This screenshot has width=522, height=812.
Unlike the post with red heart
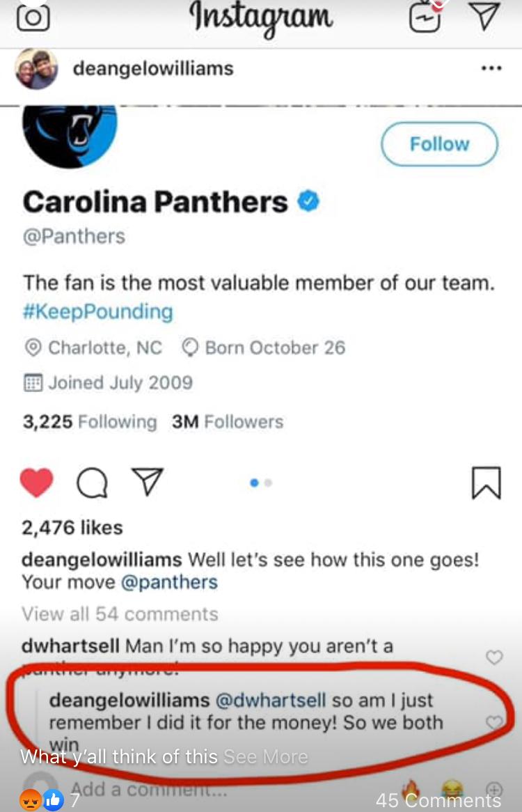(x=36, y=483)
